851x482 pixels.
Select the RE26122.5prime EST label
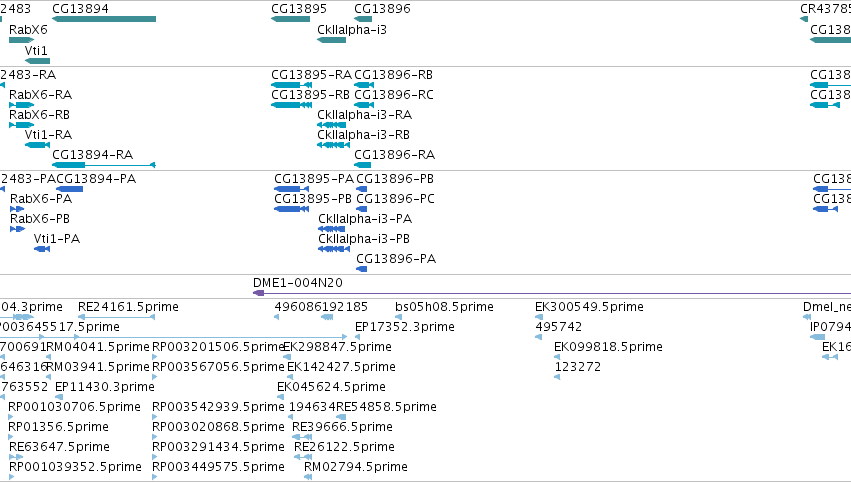pyautogui.click(x=344, y=447)
